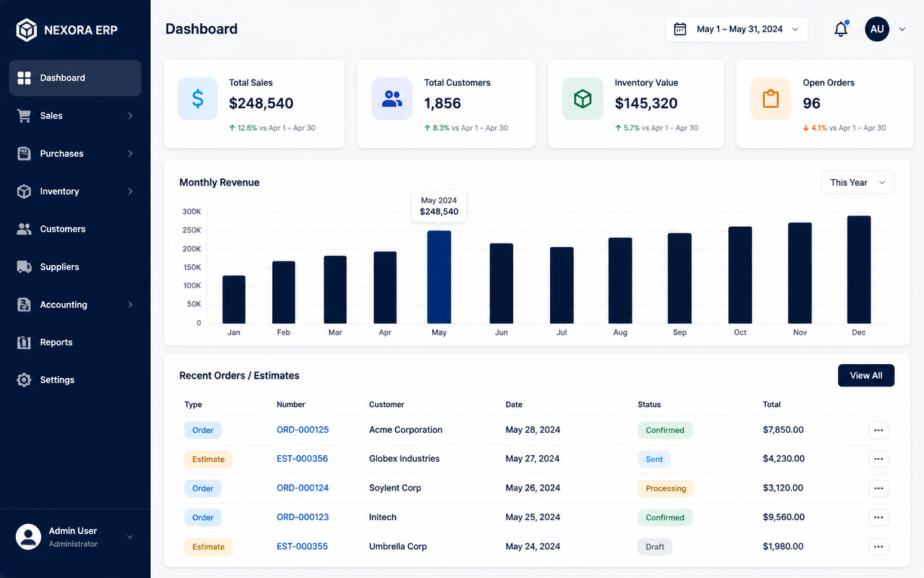Click the Globex Industries customer name
Image resolution: width=924 pixels, height=578 pixels.
click(x=404, y=459)
